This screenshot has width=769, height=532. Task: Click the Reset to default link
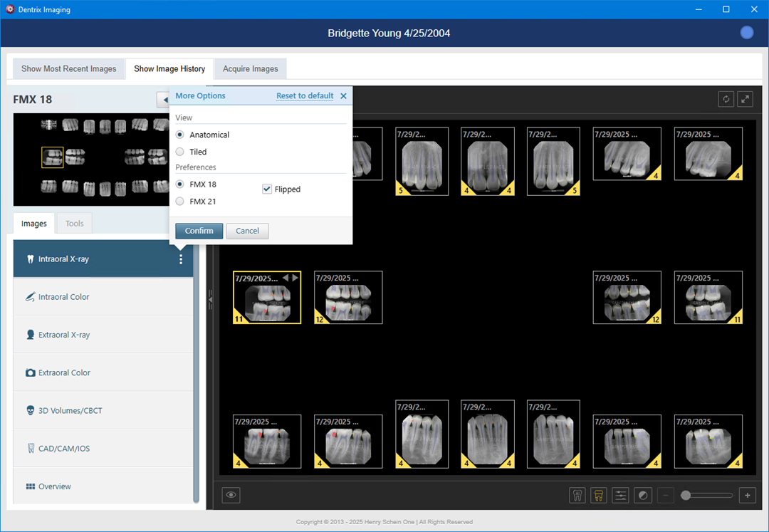tap(305, 95)
